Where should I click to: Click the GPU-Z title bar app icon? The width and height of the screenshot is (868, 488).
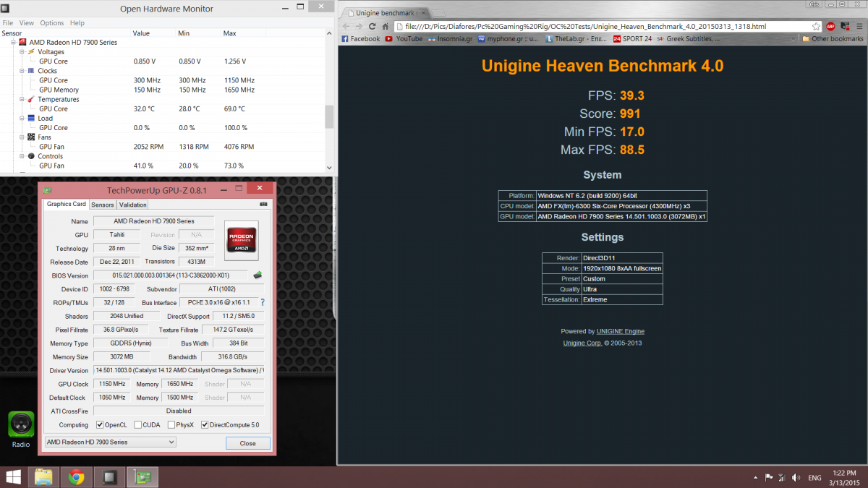pyautogui.click(x=48, y=189)
